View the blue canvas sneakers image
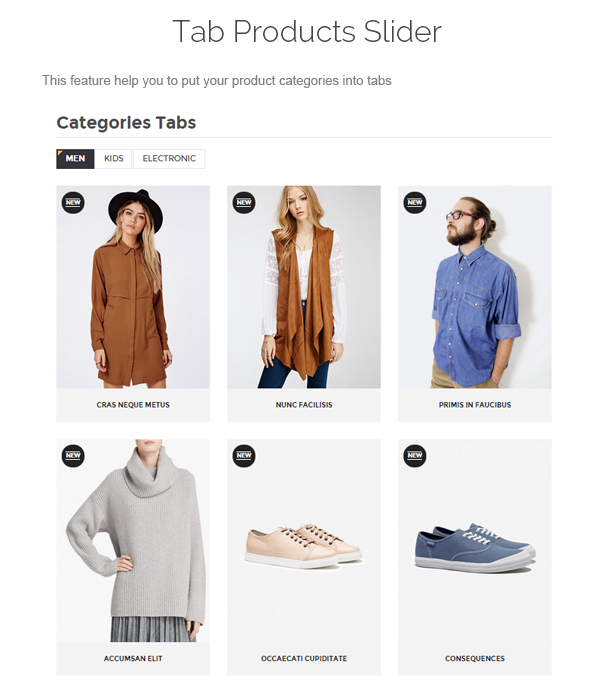 (x=475, y=540)
